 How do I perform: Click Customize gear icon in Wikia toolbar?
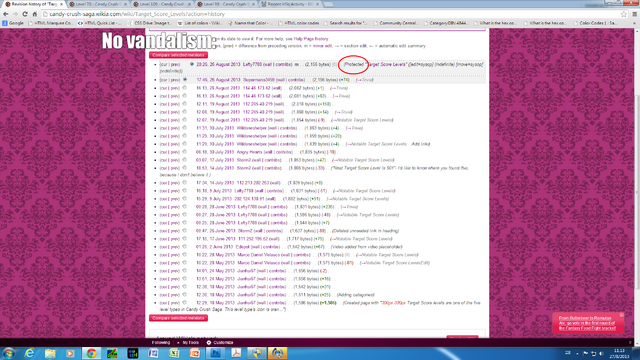209,342
